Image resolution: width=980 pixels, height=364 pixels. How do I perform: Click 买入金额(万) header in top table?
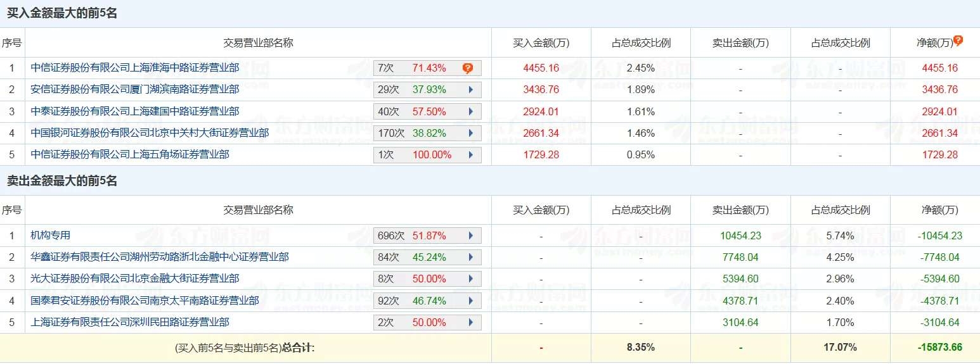[x=541, y=43]
